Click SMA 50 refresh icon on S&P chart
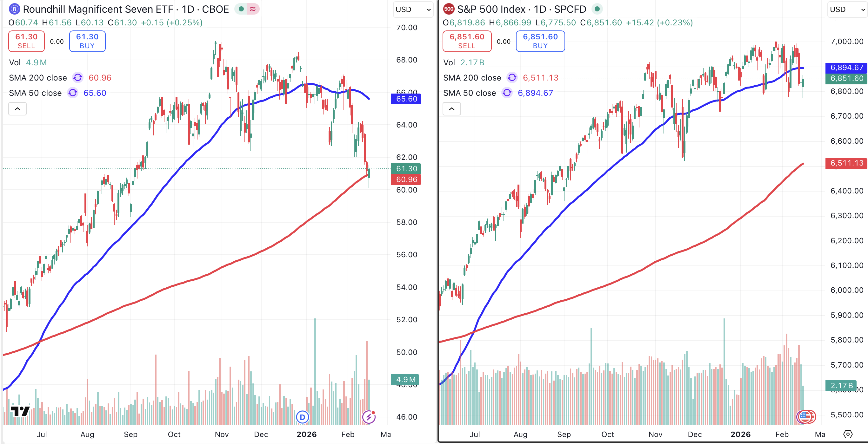The width and height of the screenshot is (868, 444). tap(507, 93)
